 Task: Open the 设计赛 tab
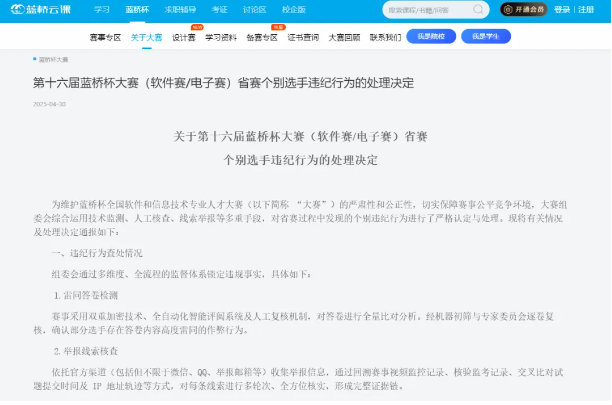point(183,37)
